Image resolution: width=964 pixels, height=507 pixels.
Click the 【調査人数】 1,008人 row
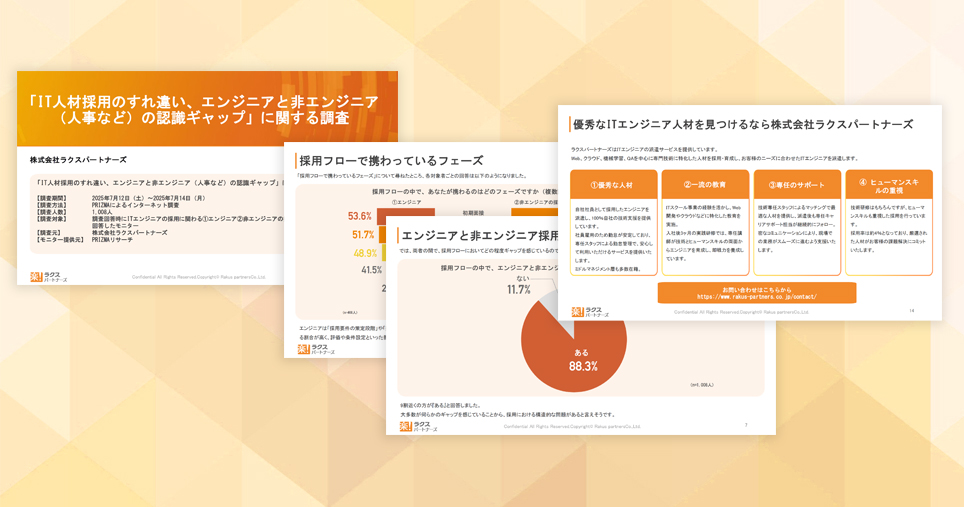[x=74, y=212]
